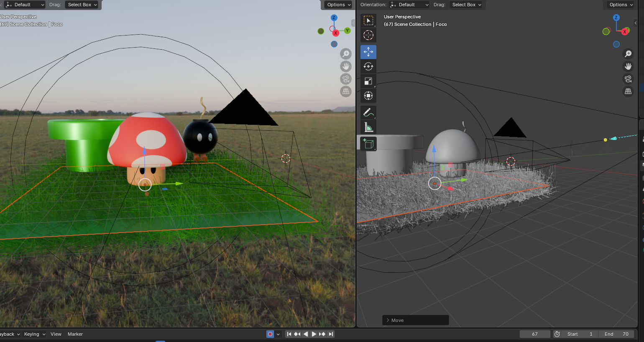Open the left viewport's Drag Select Box dropdown
The image size is (644, 342).
(82, 5)
